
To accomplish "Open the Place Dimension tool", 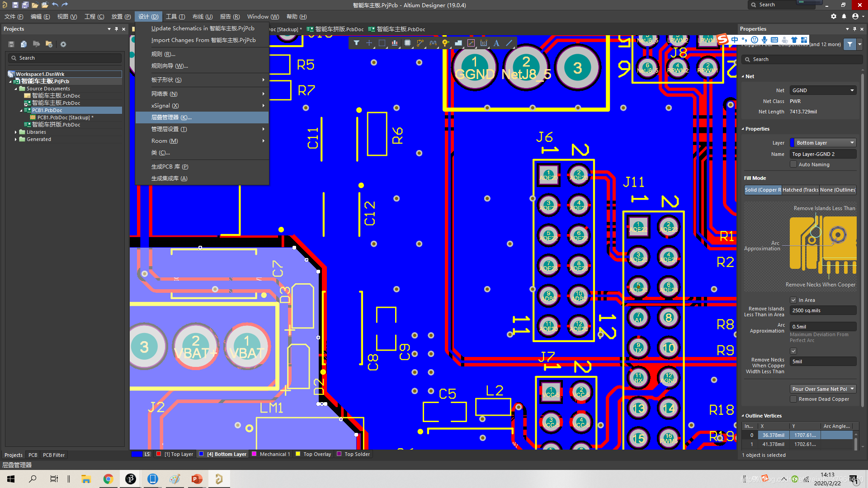I will (x=484, y=43).
